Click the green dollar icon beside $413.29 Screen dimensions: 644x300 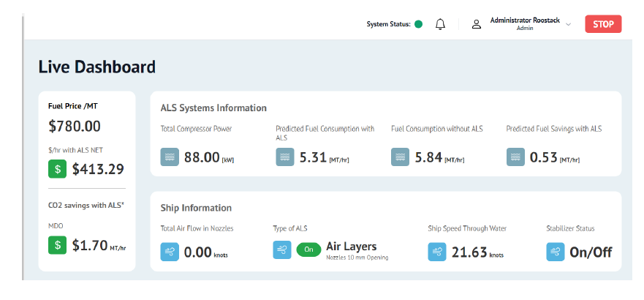click(58, 169)
